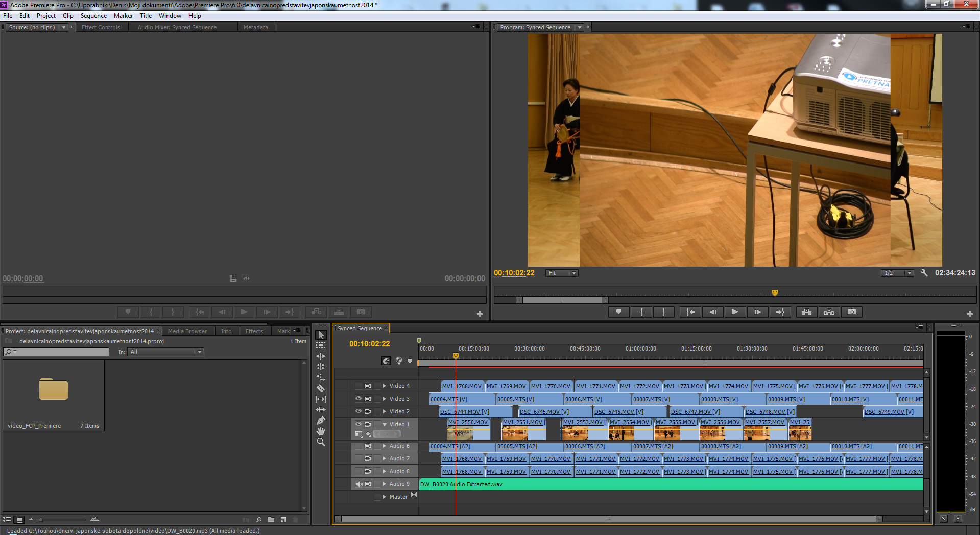The width and height of the screenshot is (980, 535).
Task: Select the Pen tool in the tools panel
Action: click(321, 421)
